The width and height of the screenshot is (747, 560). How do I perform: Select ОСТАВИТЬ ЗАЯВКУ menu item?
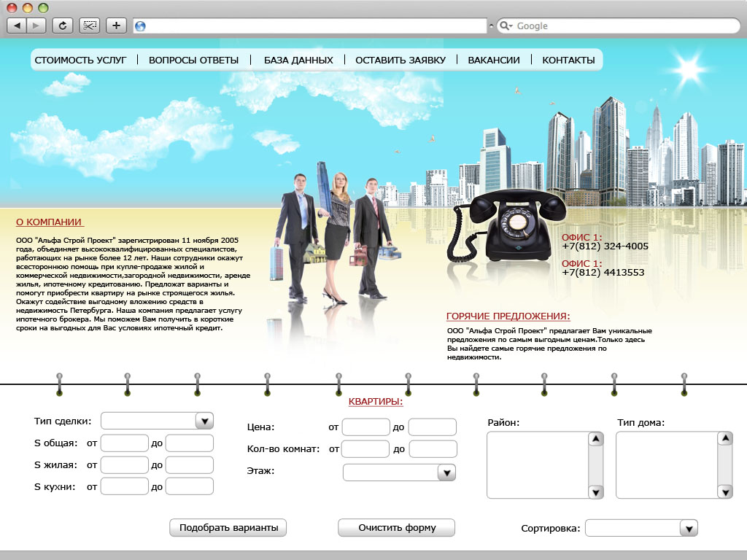(400, 60)
